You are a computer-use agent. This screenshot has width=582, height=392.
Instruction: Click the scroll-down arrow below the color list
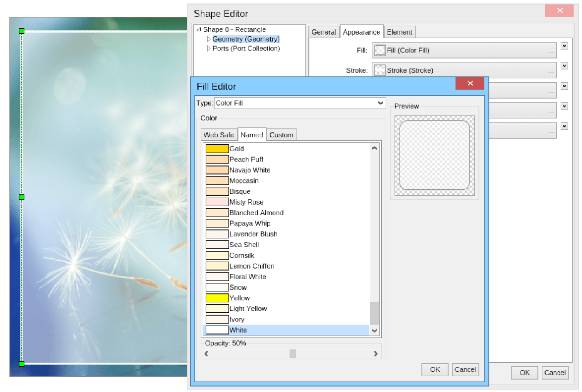pyautogui.click(x=374, y=331)
